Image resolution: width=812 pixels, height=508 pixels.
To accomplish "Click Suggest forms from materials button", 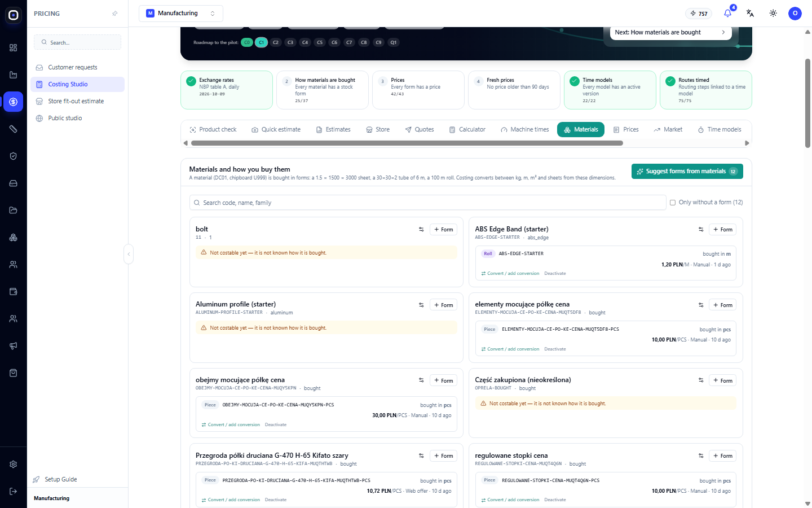I will click(687, 172).
